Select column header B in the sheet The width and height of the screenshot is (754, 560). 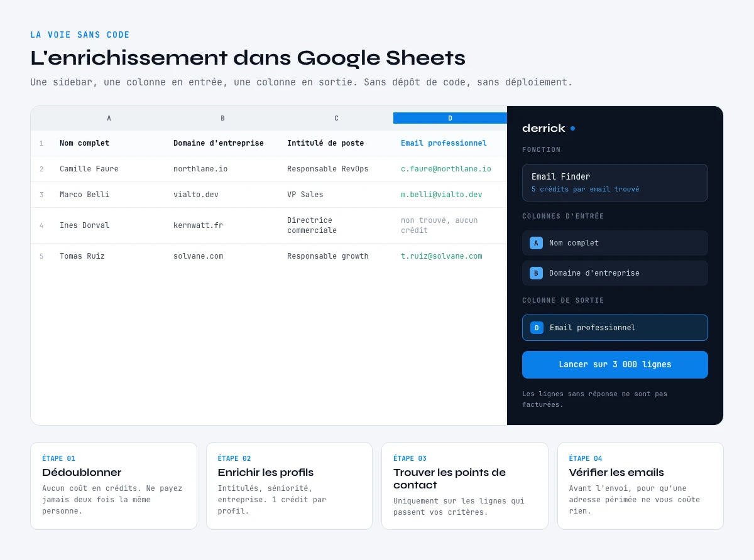point(222,118)
